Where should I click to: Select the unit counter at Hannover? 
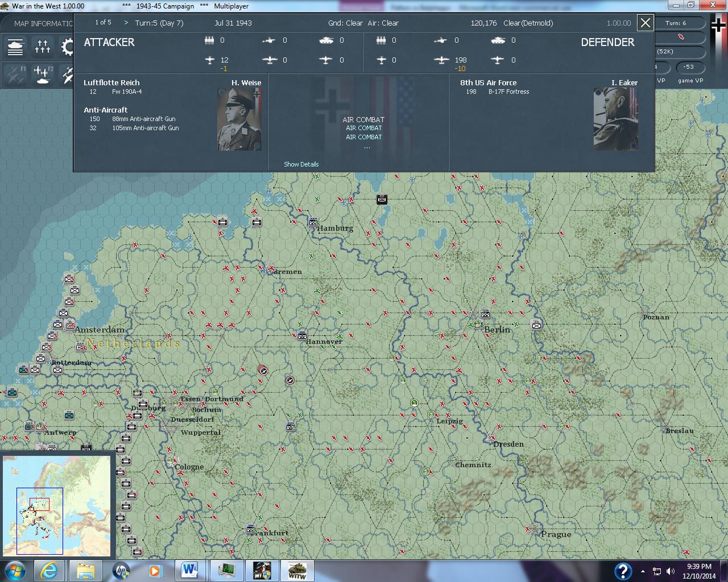(302, 335)
